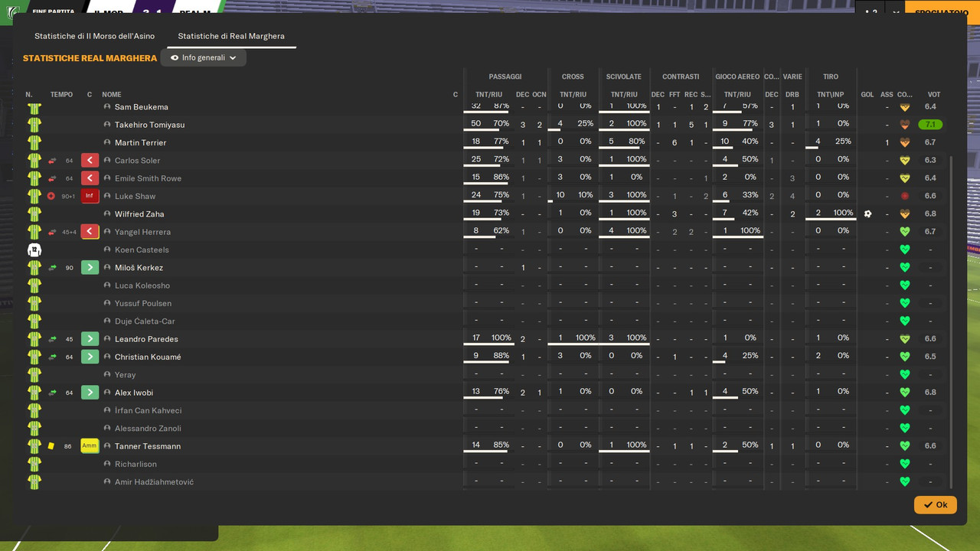Click Sam Beukema's name

pos(141,107)
